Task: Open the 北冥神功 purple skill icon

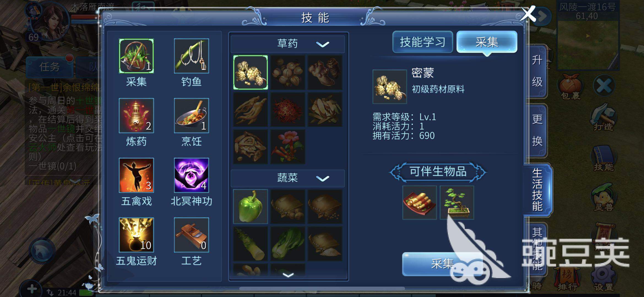Action: [191, 175]
